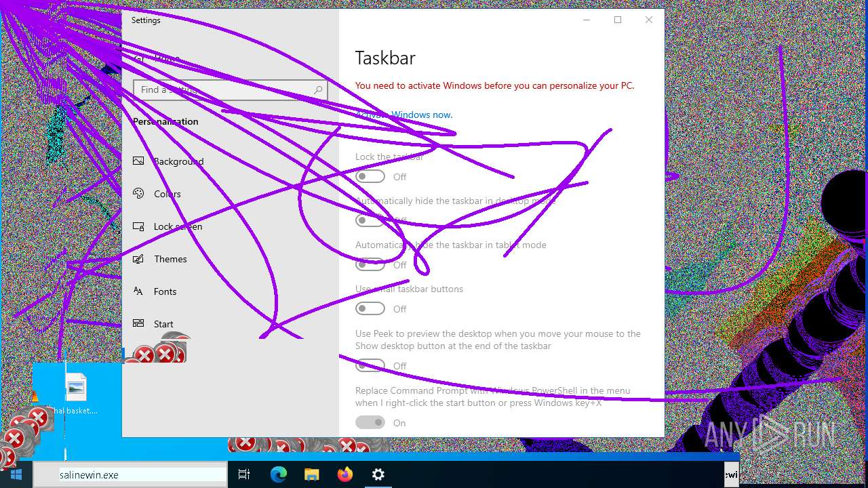
Task: Click the Lock screen monitor icon
Action: pos(138,226)
